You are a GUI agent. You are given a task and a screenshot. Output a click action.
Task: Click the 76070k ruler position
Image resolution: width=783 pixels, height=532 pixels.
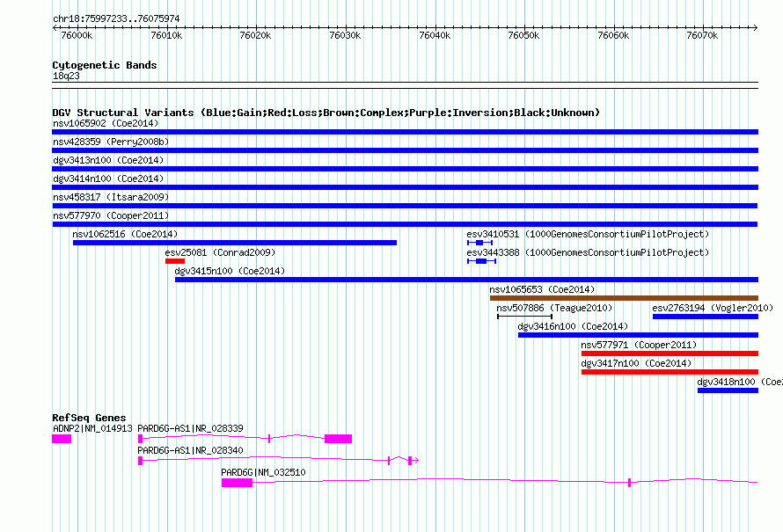(x=702, y=35)
